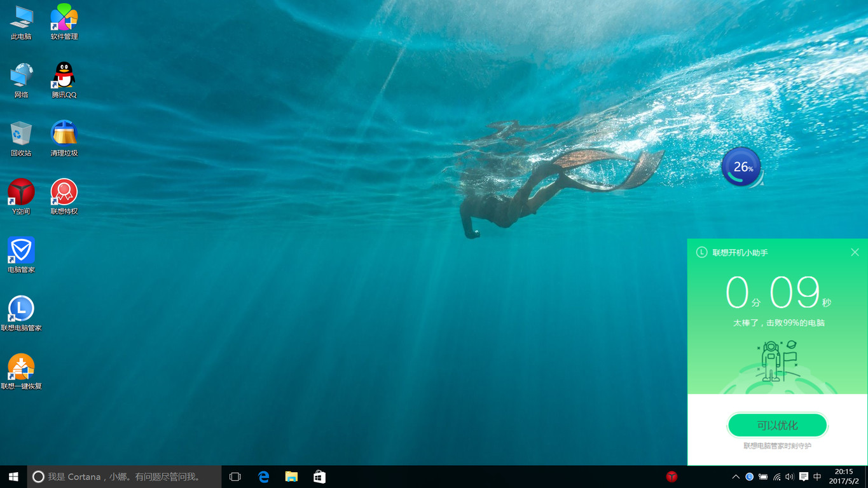868x488 pixels.
Task: Select the 回收站 recycle bin icon
Action: coord(21,139)
